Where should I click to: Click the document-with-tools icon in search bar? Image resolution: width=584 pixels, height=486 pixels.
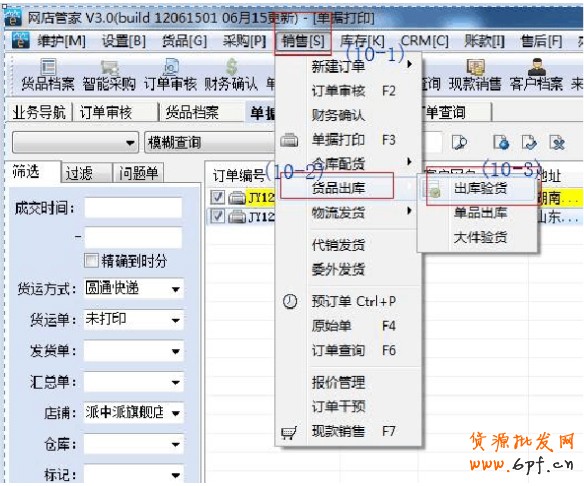557,142
